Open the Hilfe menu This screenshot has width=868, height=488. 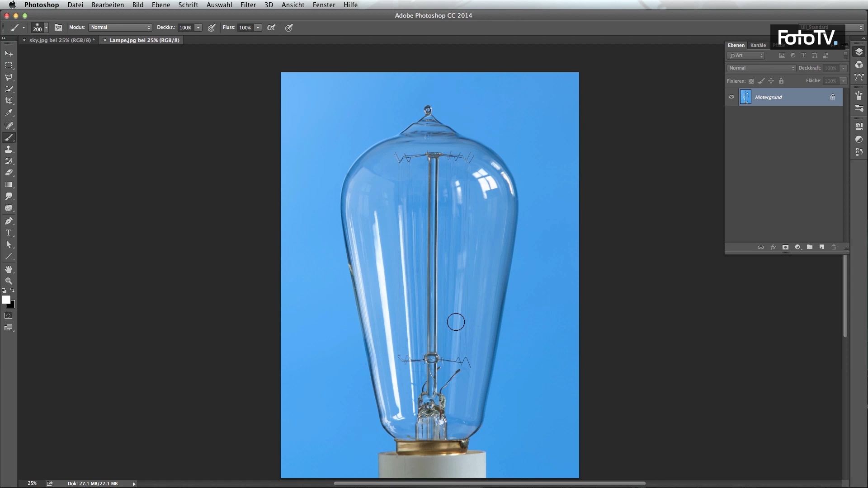pos(350,5)
